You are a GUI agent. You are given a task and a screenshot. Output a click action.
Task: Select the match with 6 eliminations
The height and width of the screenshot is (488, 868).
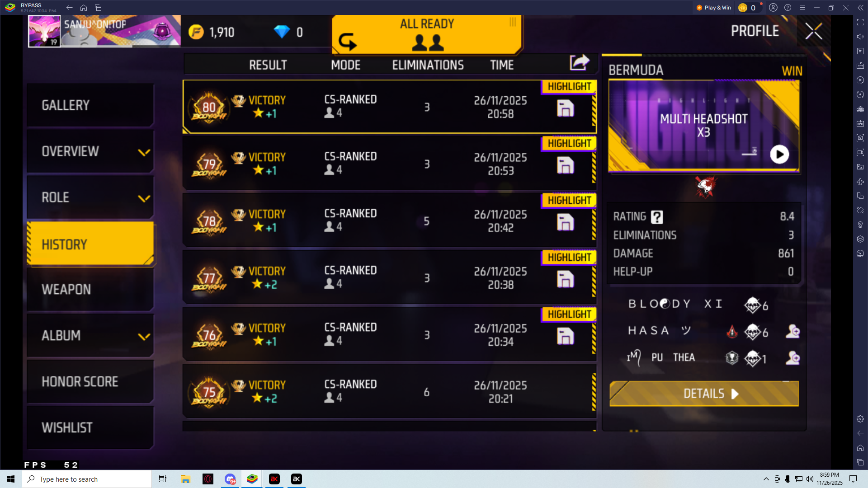[x=389, y=391]
